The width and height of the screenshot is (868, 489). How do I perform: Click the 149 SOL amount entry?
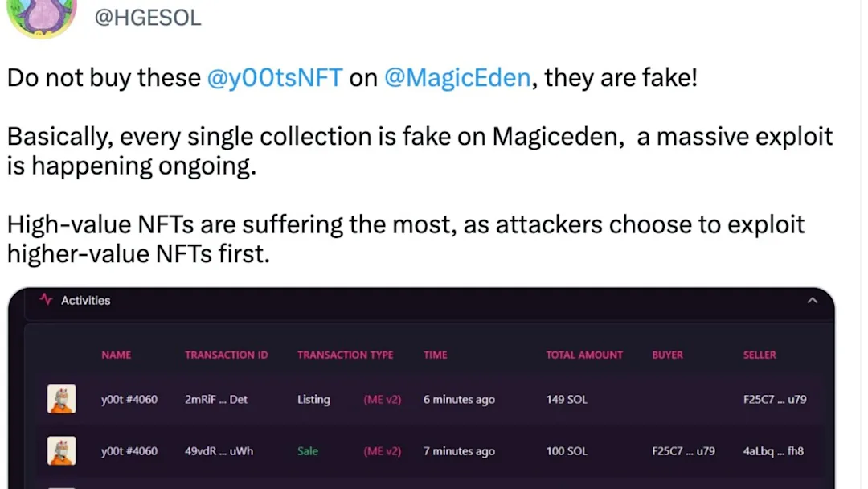tap(566, 399)
